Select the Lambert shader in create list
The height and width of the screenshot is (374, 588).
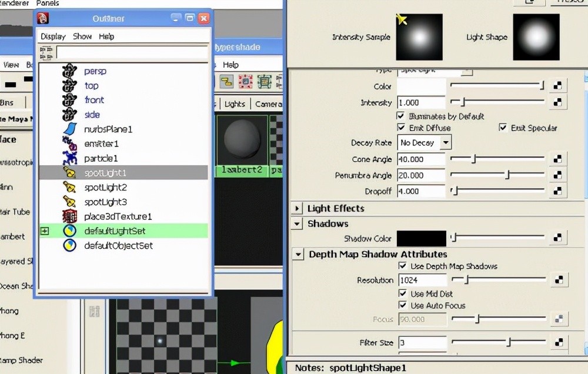pos(12,237)
